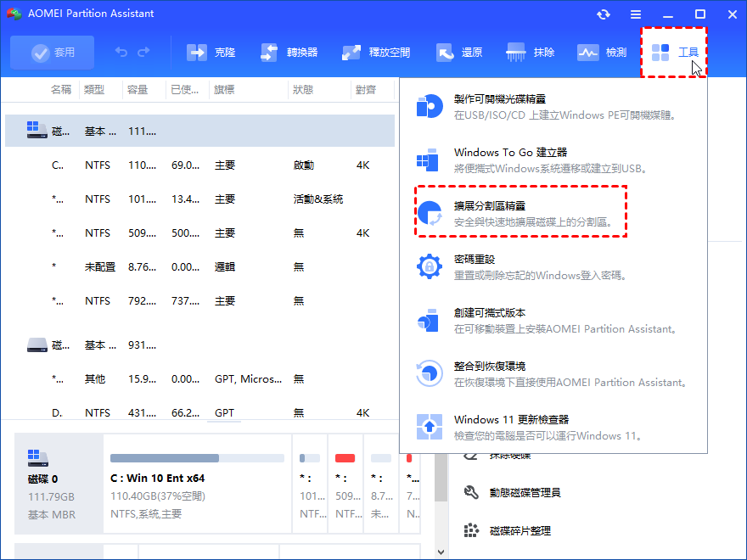Image resolution: width=747 pixels, height=560 pixels.
Task: Open the 克隆 (Clone) toolbar item
Action: (x=211, y=53)
